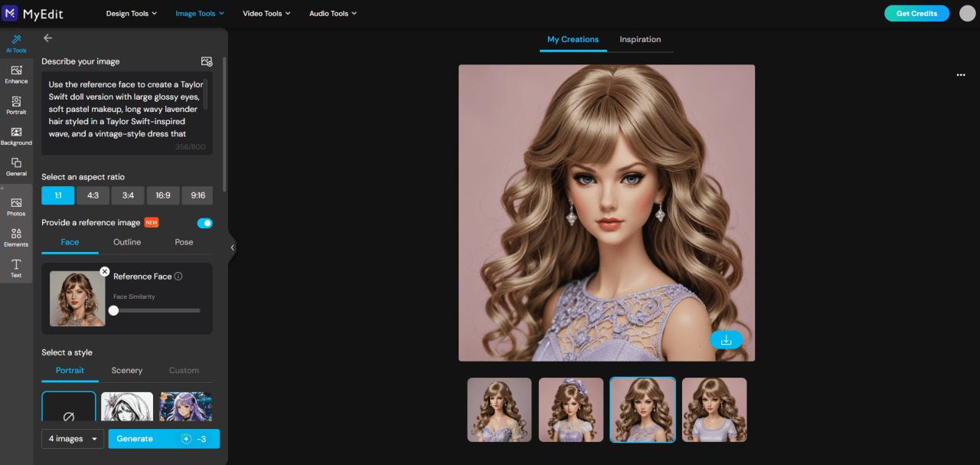
Task: Select the 3:4 aspect ratio option
Action: pos(127,195)
